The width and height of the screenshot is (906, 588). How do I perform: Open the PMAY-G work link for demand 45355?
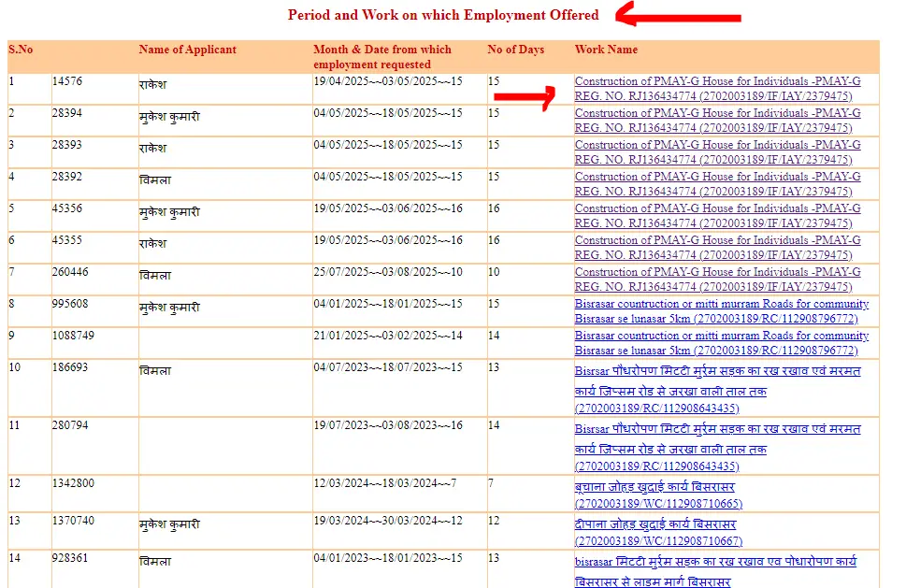point(717,247)
